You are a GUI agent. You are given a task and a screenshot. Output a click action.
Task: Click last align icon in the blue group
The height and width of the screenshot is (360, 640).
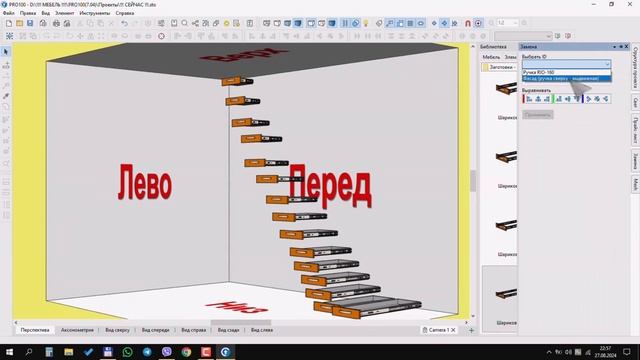[x=606, y=99]
